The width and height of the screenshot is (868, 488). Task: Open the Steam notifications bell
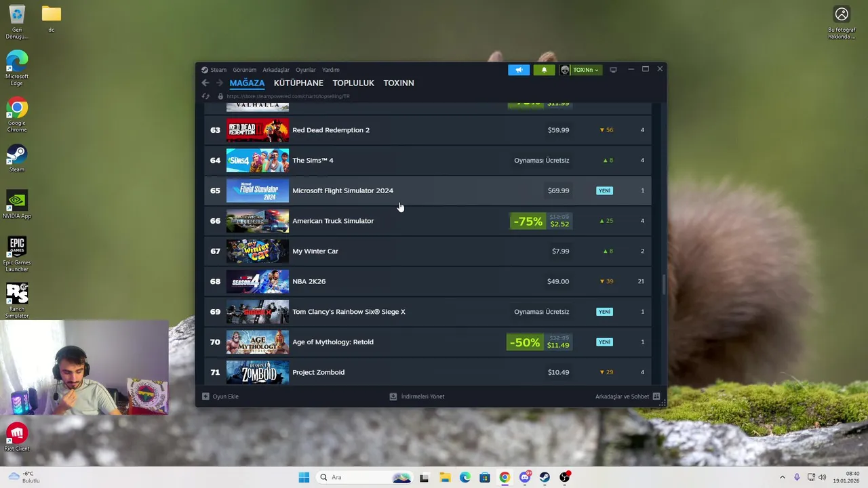(x=544, y=70)
